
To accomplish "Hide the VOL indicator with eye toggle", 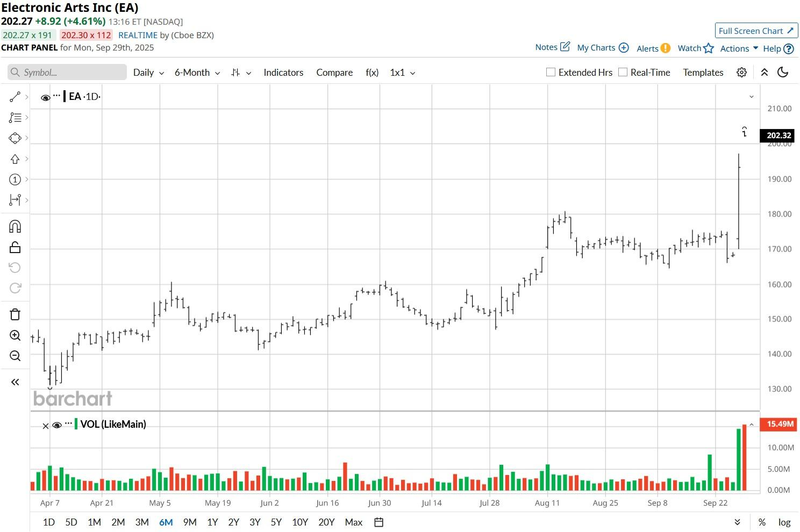I will click(57, 425).
